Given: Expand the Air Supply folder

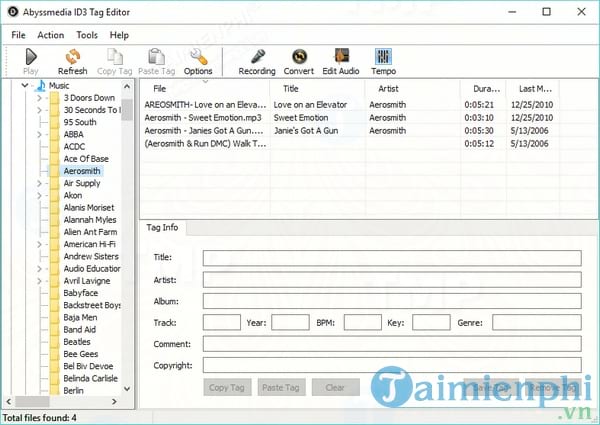Looking at the screenshot, I should tap(39, 184).
